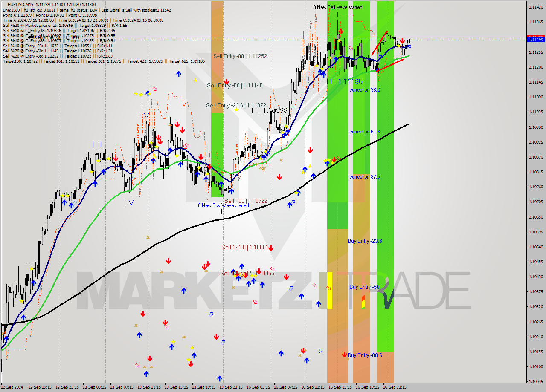Image resolution: width=546 pixels, height=392 pixels.
Task: Click the '16 Sep 07:15' time axis label
Action: 285,387
